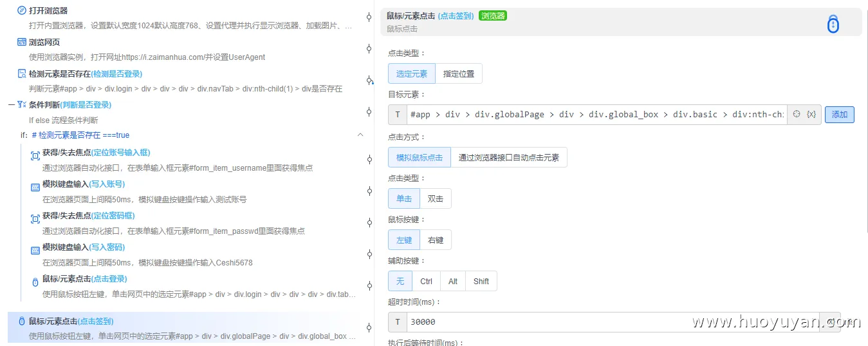The image size is (868, 346).
Task: Click the flow node marker for 写入账号
Action: 369,191
